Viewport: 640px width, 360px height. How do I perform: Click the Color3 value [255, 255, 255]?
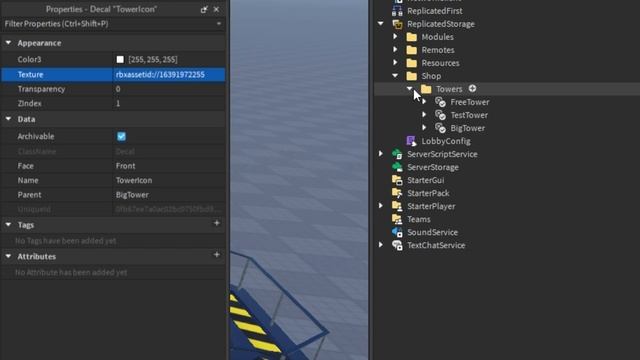153,60
